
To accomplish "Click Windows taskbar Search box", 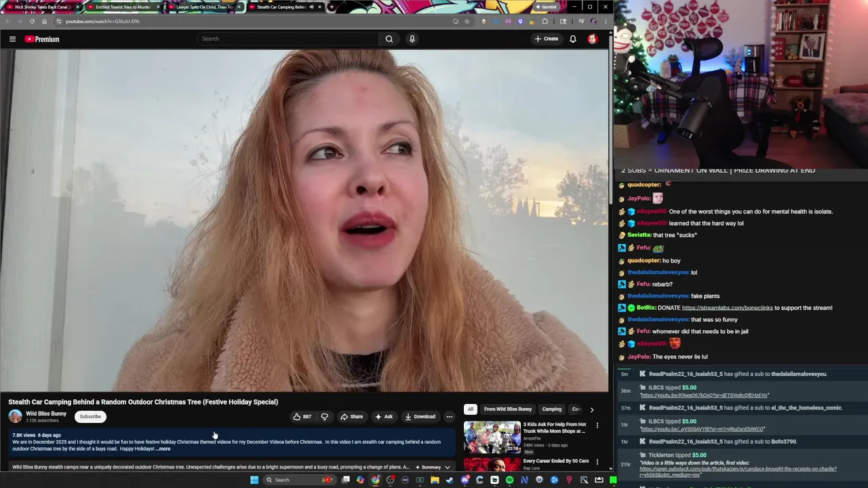I will coord(298,480).
